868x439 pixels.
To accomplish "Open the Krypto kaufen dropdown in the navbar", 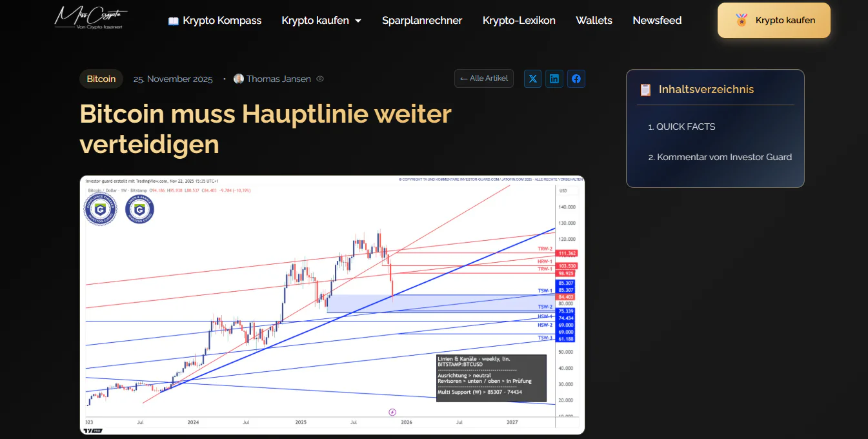I will click(x=321, y=20).
